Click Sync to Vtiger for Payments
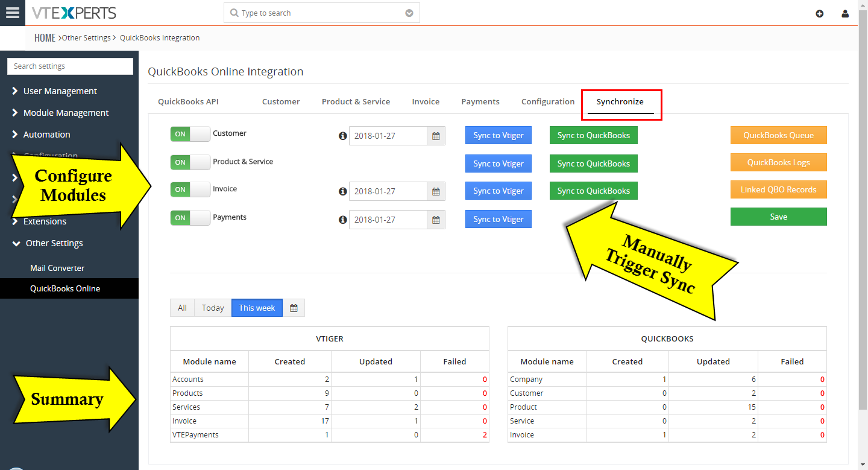Screen dimensions: 868x470 point(498,219)
